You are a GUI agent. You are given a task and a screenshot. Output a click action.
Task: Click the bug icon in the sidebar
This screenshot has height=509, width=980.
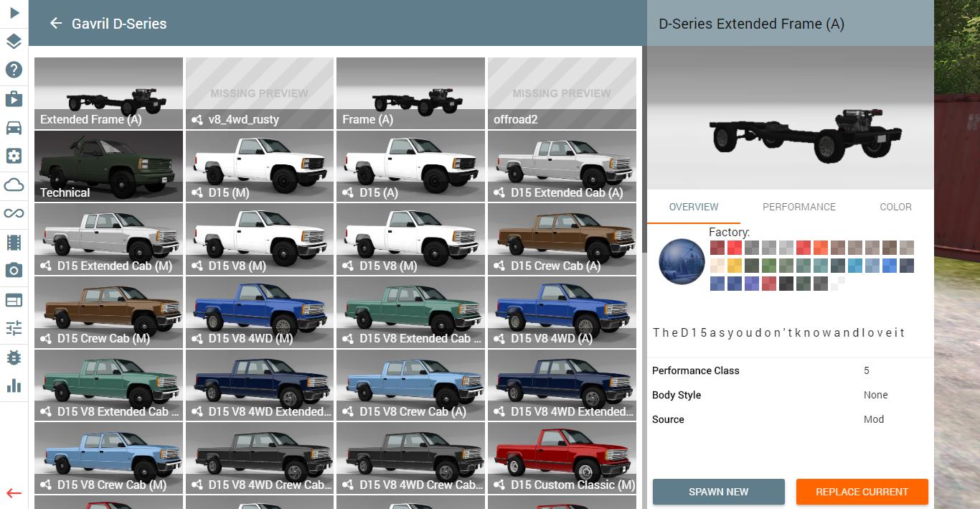point(14,357)
